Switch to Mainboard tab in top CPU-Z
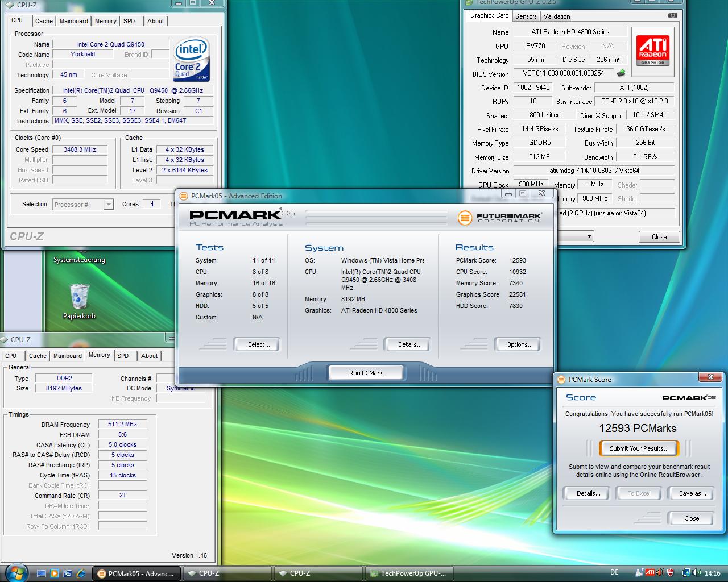728x582 pixels. 74,21
